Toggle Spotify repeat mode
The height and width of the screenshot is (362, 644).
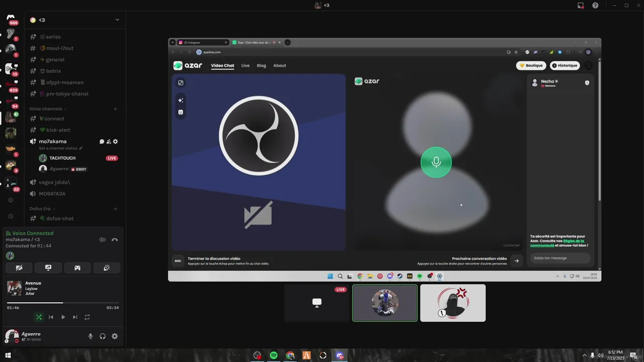coord(87,317)
